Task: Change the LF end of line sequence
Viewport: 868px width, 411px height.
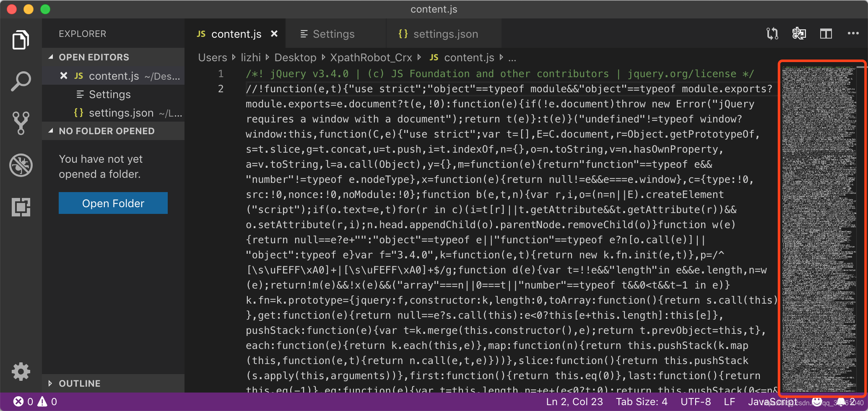Action: click(x=729, y=402)
